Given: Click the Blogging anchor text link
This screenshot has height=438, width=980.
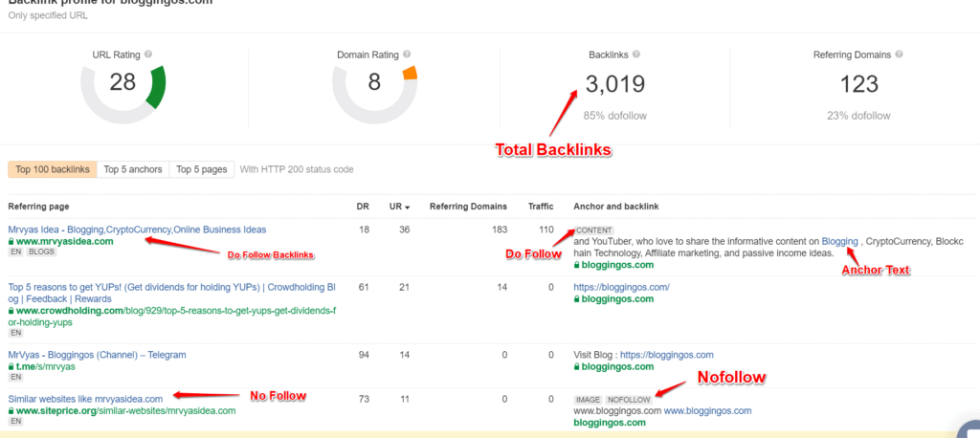Looking at the screenshot, I should pyautogui.click(x=840, y=241).
